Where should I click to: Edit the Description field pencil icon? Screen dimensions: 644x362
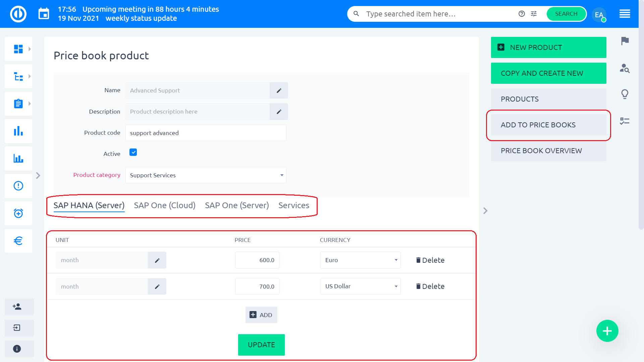[x=279, y=112]
